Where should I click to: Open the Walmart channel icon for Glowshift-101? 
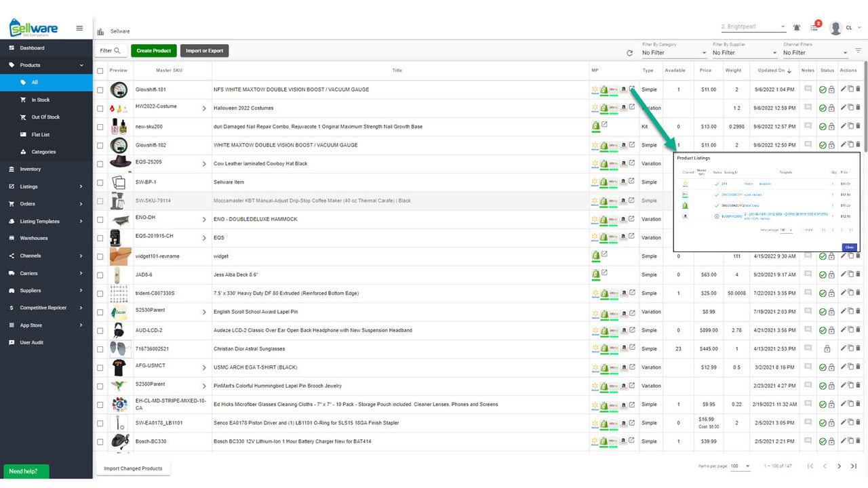pos(595,88)
